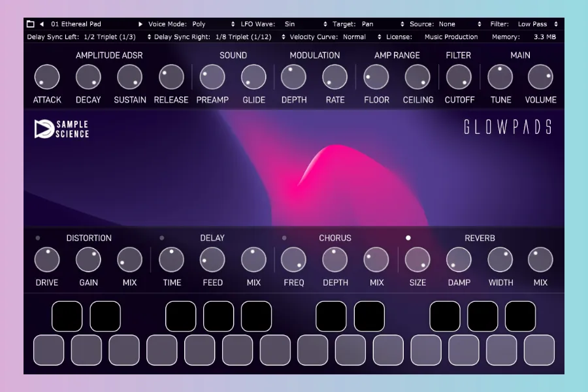
Task: Play the first grey keyboard pad
Action: click(x=49, y=350)
